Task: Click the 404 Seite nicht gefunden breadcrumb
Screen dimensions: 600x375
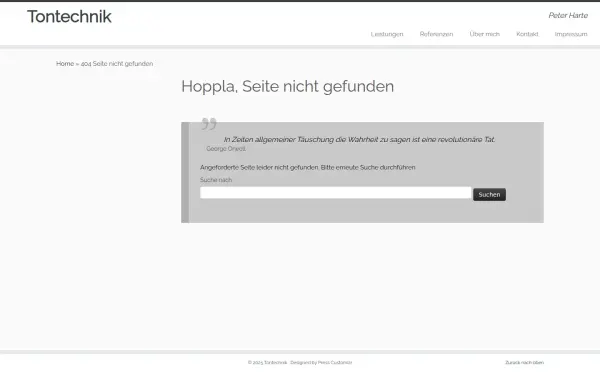Action: pos(117,64)
